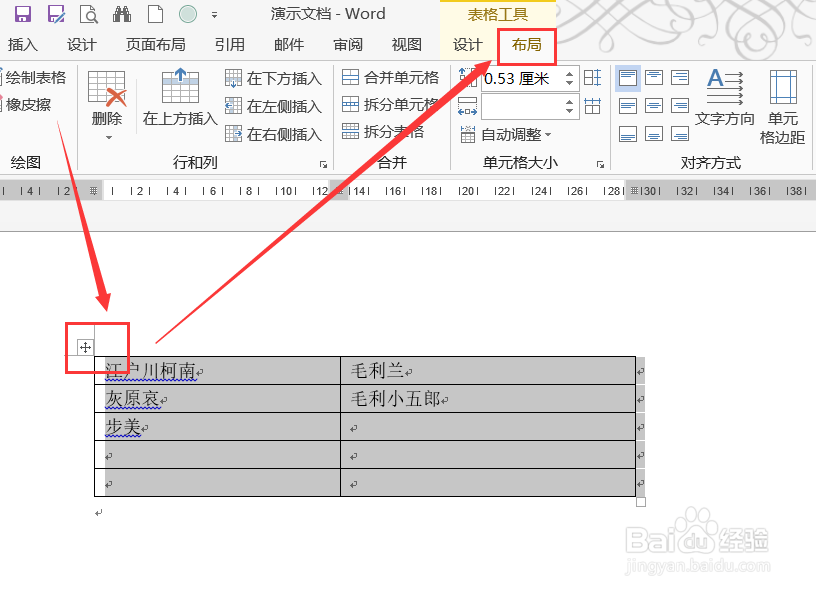This screenshot has height=594, width=816.
Task: Select align top right icon
Action: (680, 78)
